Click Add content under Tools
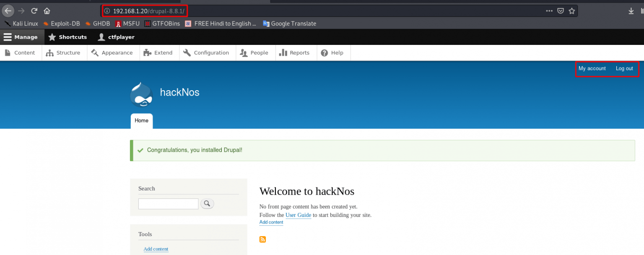The image size is (644, 255). (156, 249)
